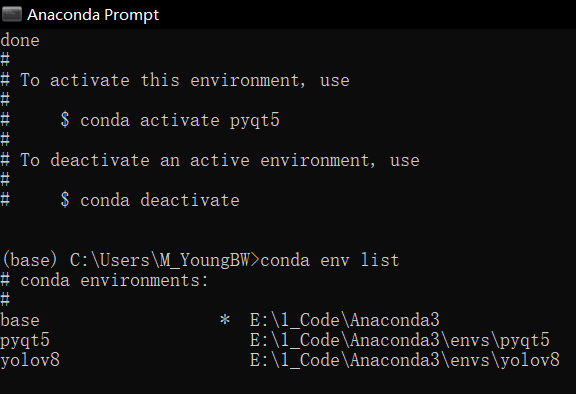
Task: Click the dollar sign before 'conda activate'
Action: click(65, 120)
